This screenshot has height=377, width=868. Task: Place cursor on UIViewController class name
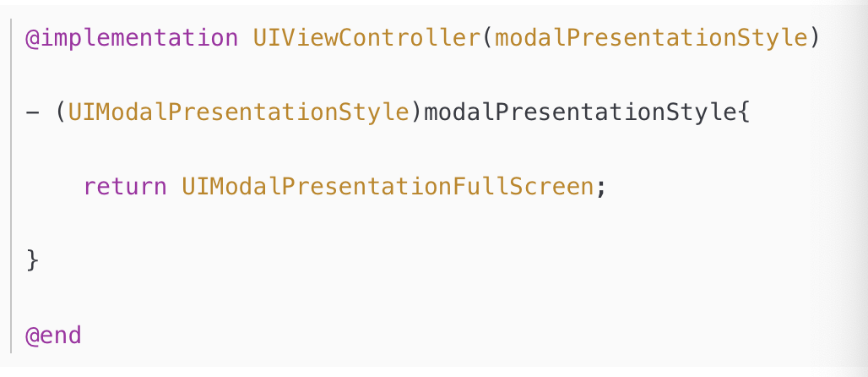(367, 38)
